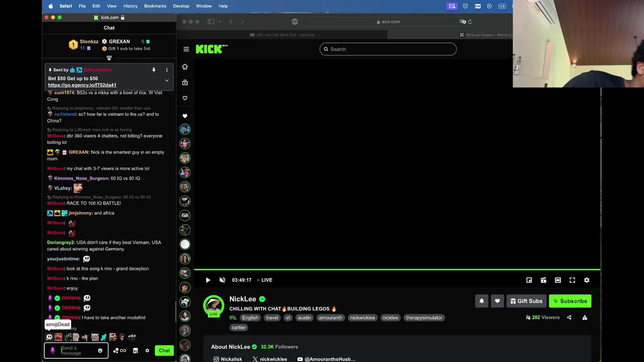
Task: Click the cast/clip icon in player controls
Action: click(543, 280)
